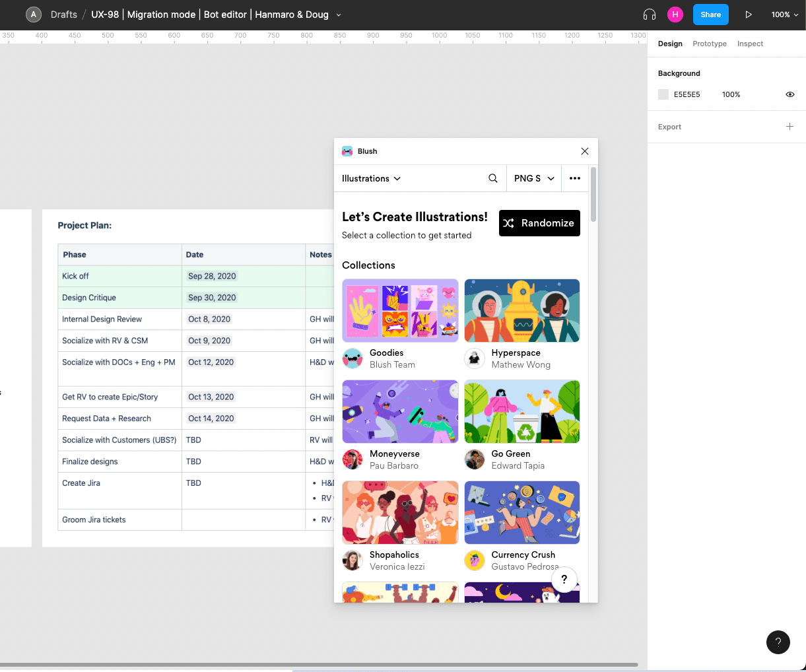Click the E5E5E5 background color swatch
Image resolution: width=806 pixels, height=672 pixels.
click(x=663, y=94)
